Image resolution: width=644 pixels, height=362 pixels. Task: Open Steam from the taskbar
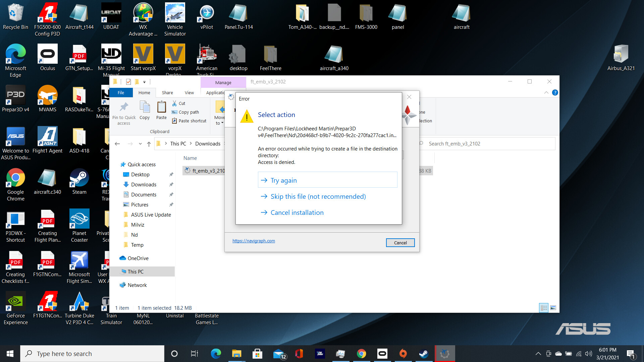[424, 354]
